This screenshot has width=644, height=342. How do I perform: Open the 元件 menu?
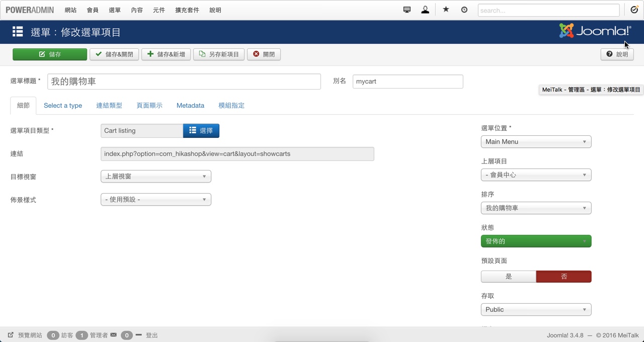pyautogui.click(x=159, y=10)
